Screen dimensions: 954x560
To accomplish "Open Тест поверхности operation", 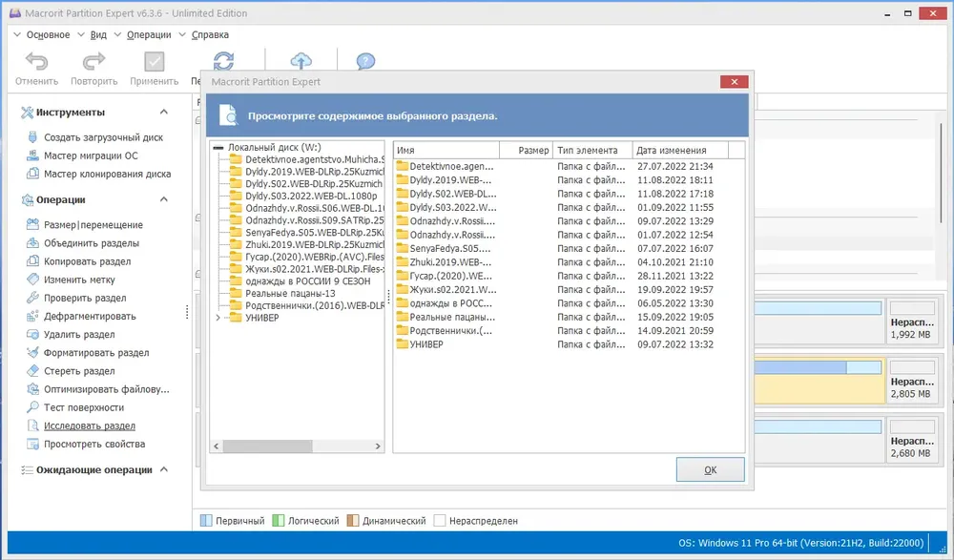I will [x=83, y=407].
